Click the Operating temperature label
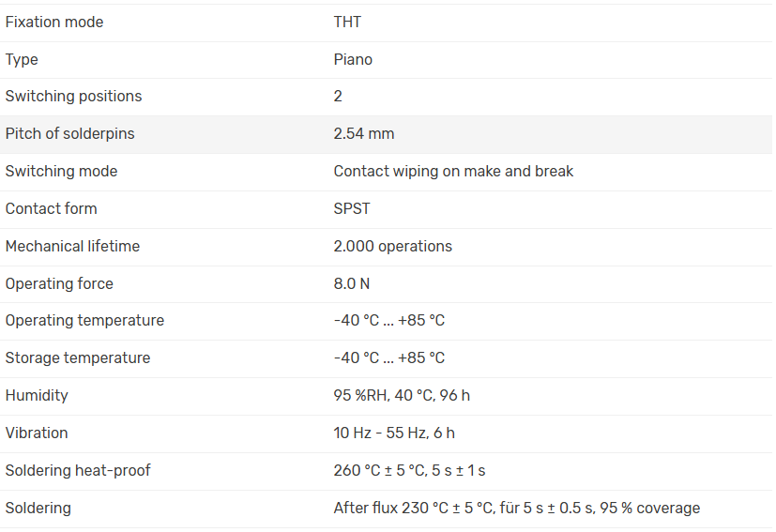The height and width of the screenshot is (532, 776). coord(84,320)
